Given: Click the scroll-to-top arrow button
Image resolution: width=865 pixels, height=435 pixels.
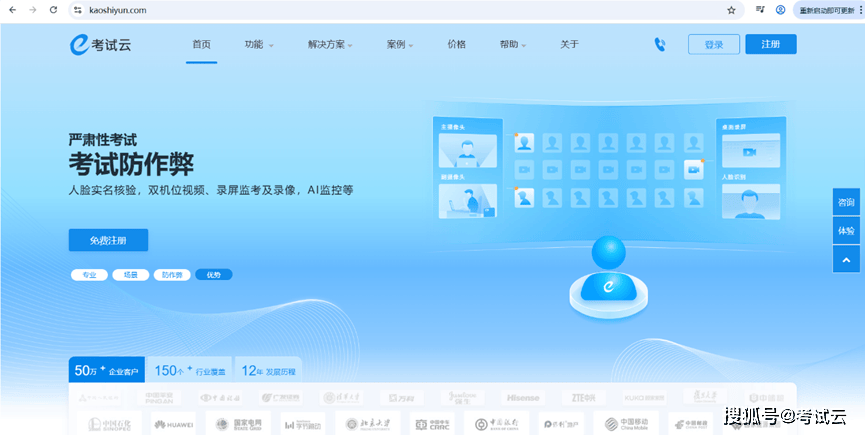Looking at the screenshot, I should point(846,258).
